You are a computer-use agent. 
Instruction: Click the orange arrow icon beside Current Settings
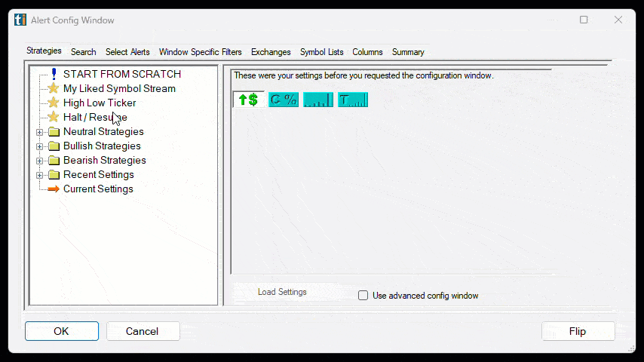[54, 189]
